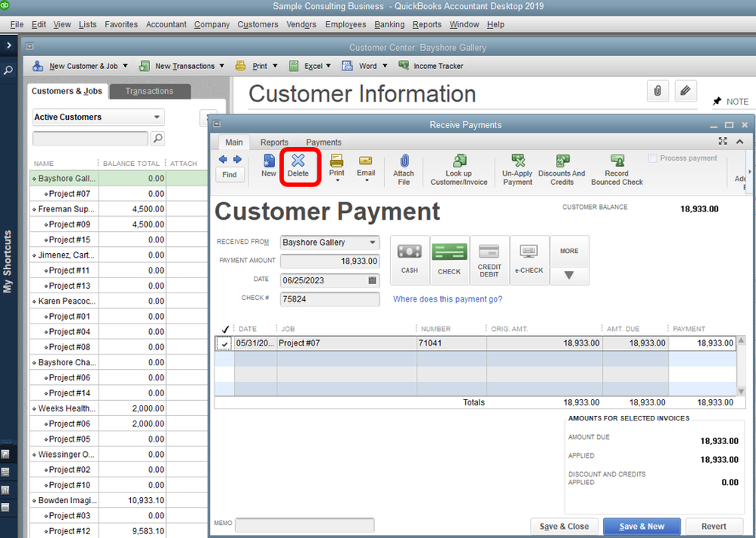The image size is (756, 538).
Task: Select CHECK payment method
Action: point(449,261)
